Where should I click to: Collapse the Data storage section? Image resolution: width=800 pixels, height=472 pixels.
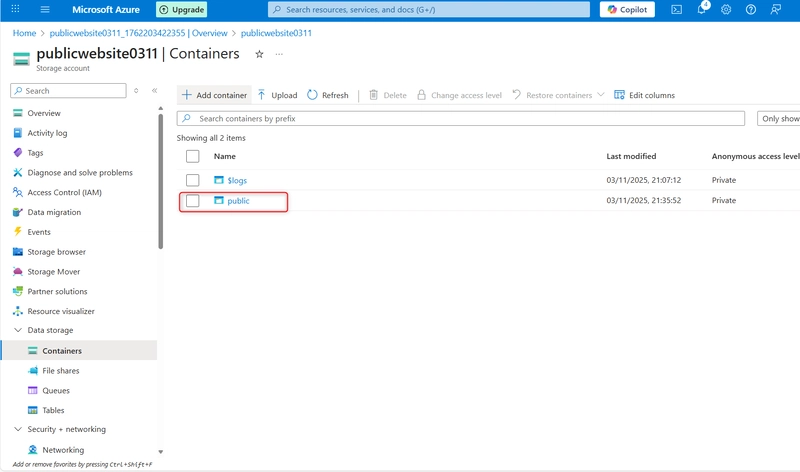17,331
